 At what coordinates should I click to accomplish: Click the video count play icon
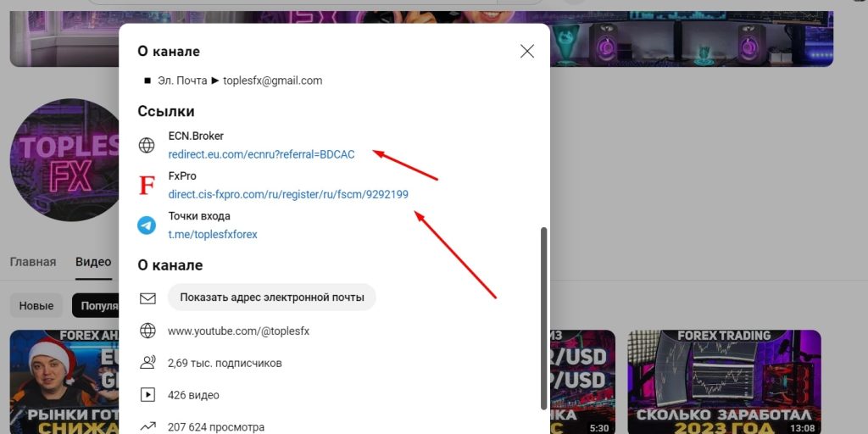(x=147, y=395)
